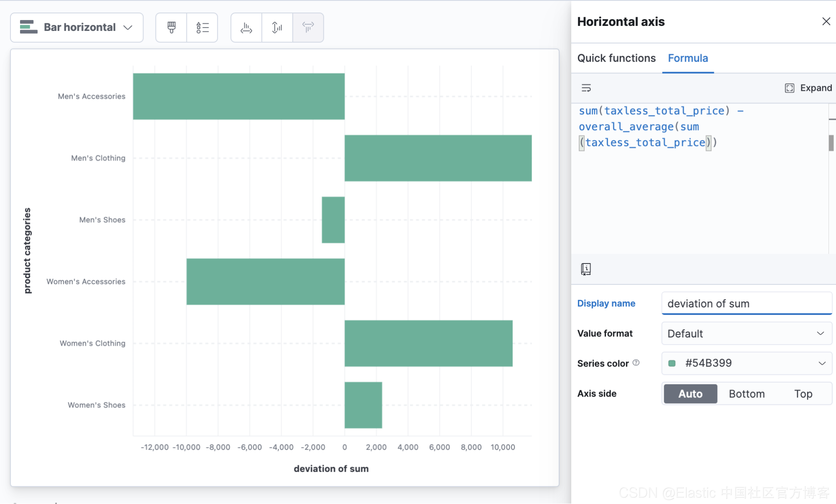Open formula reference documentation icon
Screen dimensions: 836x504
tap(586, 269)
